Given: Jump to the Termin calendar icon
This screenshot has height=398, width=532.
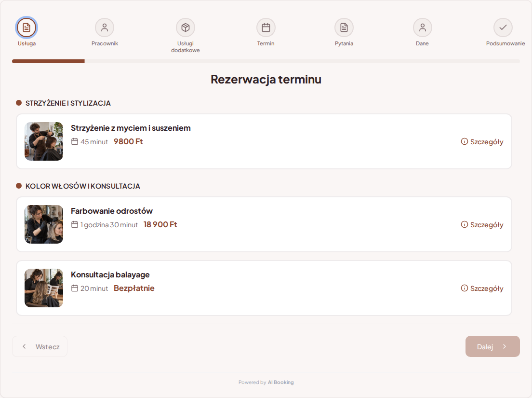Looking at the screenshot, I should click(266, 27).
